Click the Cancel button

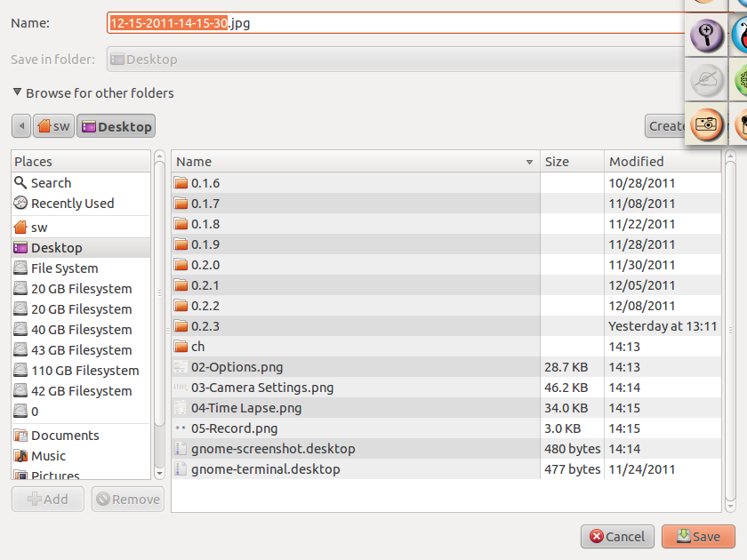pyautogui.click(x=617, y=537)
